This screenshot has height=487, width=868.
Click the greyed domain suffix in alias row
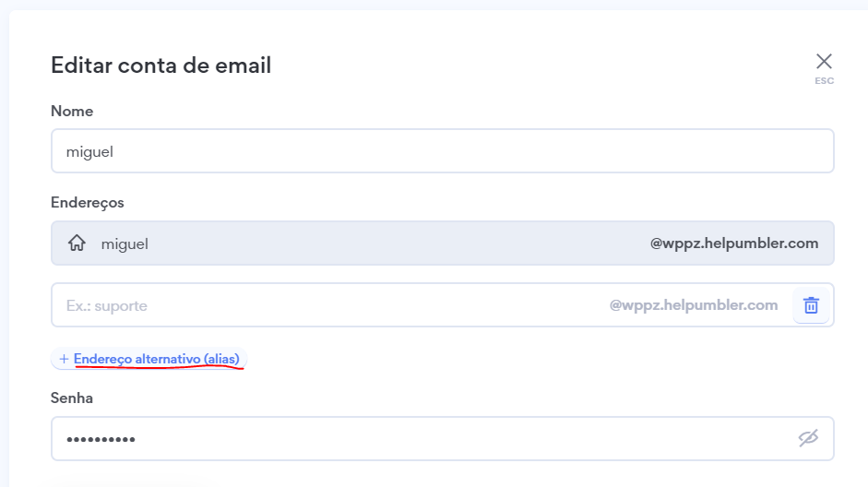tap(694, 305)
